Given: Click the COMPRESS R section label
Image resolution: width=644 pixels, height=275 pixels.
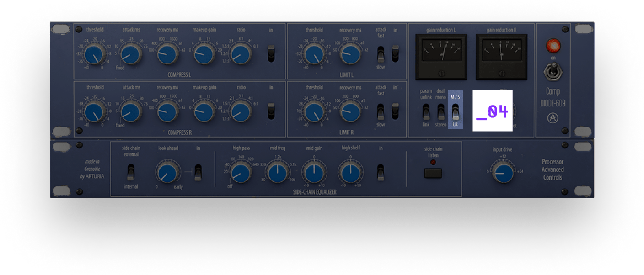Looking at the screenshot, I should pyautogui.click(x=179, y=132).
